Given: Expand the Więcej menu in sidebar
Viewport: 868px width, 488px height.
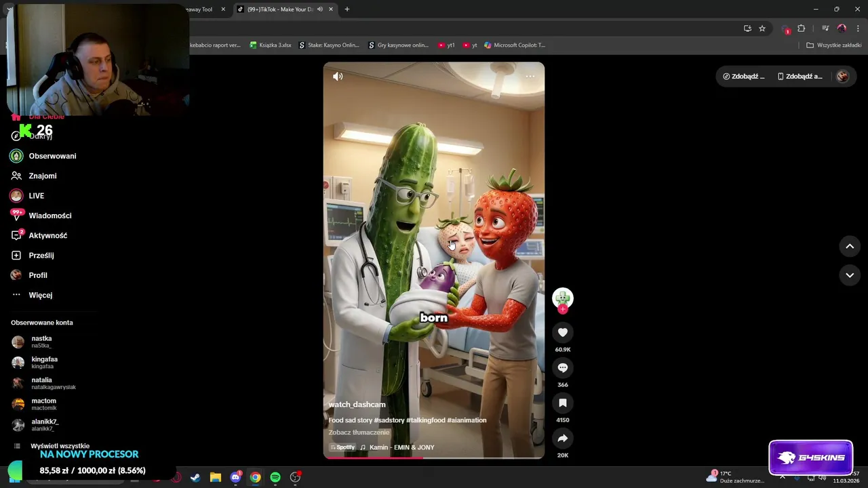Looking at the screenshot, I should tap(31, 295).
